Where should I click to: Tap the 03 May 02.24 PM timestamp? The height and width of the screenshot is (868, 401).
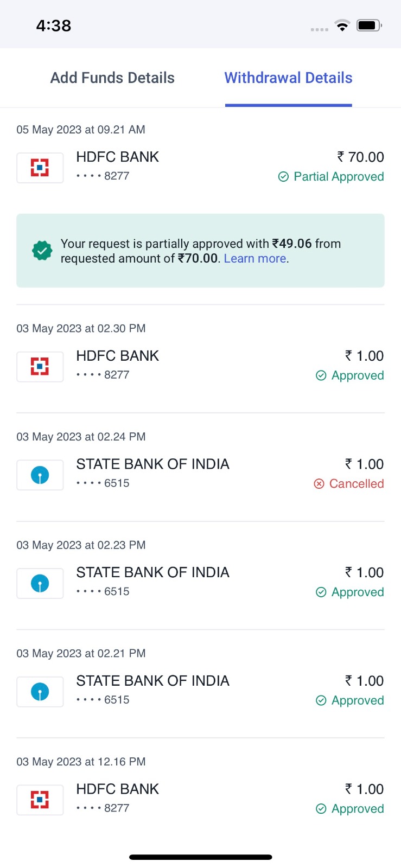(81, 437)
